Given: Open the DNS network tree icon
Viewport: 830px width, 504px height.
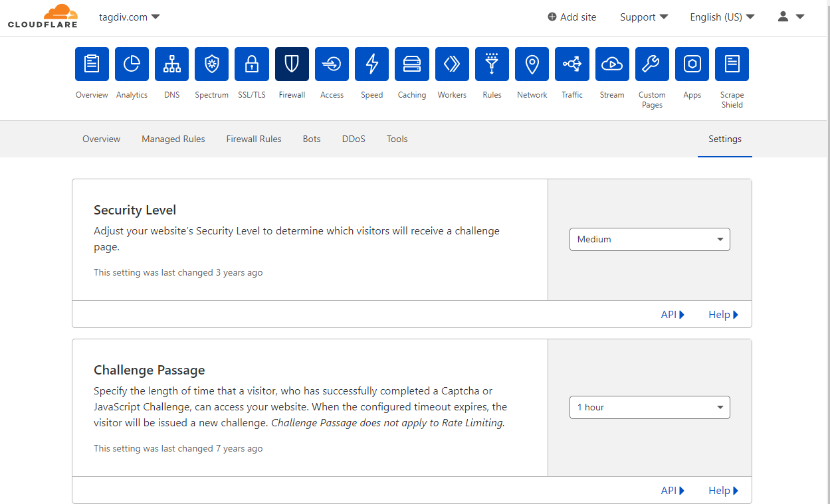Looking at the screenshot, I should (171, 64).
